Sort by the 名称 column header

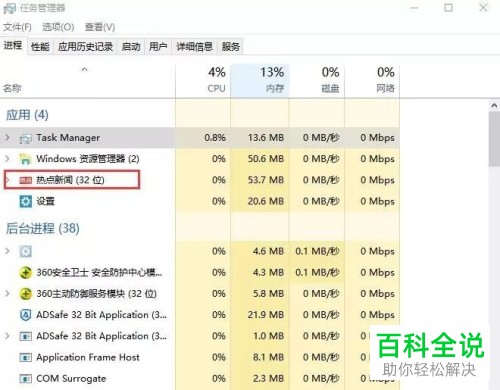88,81
